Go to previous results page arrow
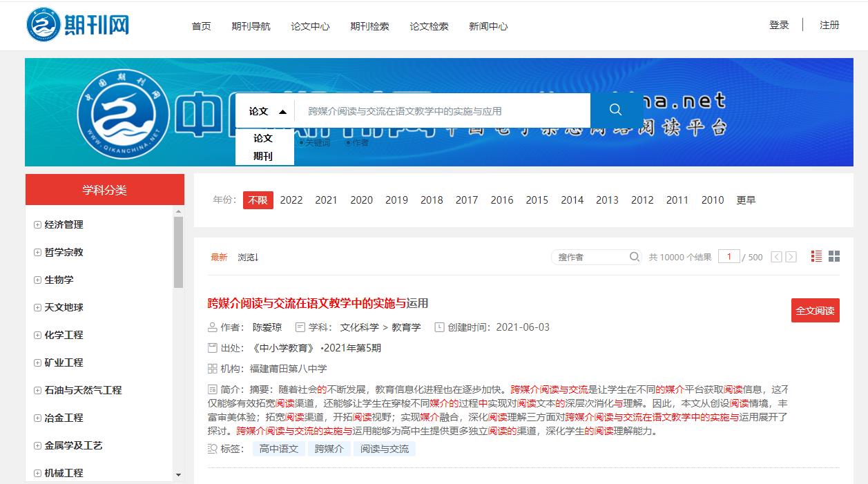 776,257
